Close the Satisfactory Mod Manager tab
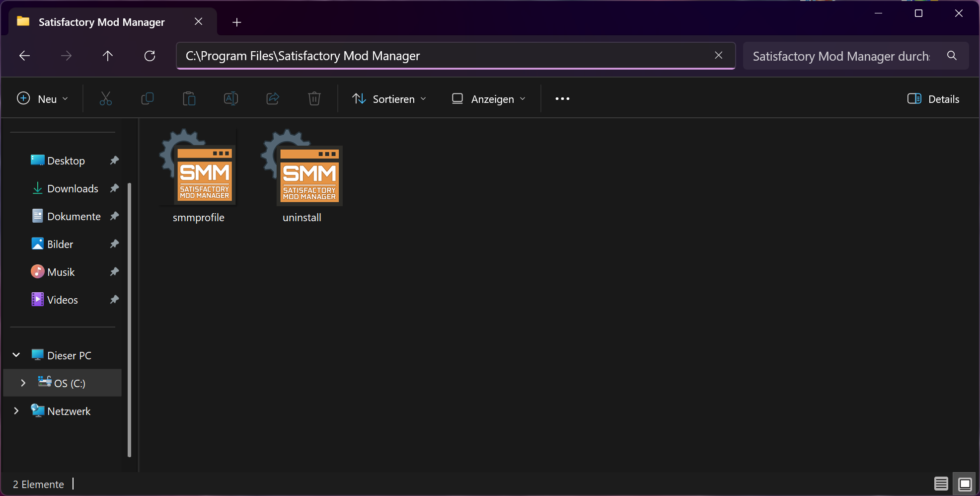 pyautogui.click(x=198, y=21)
